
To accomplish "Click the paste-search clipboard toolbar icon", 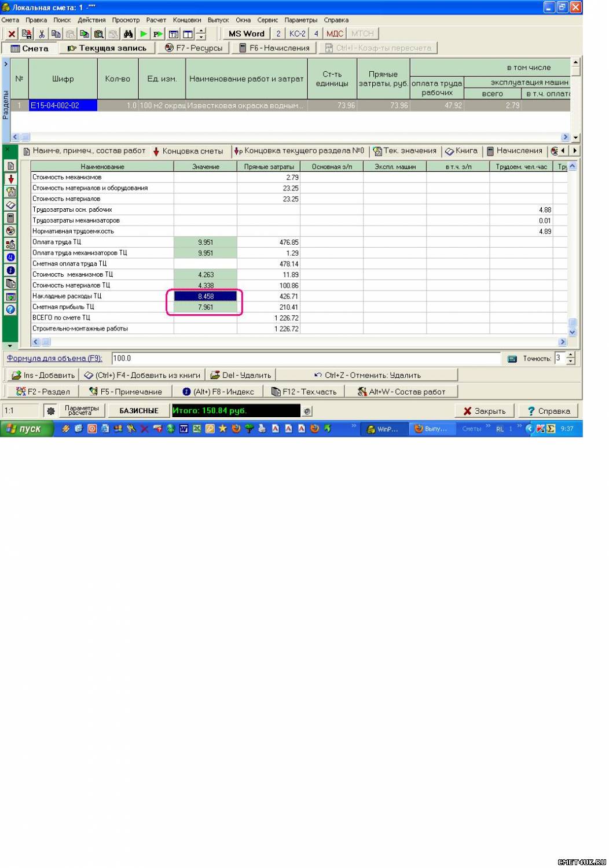I will [x=99, y=34].
